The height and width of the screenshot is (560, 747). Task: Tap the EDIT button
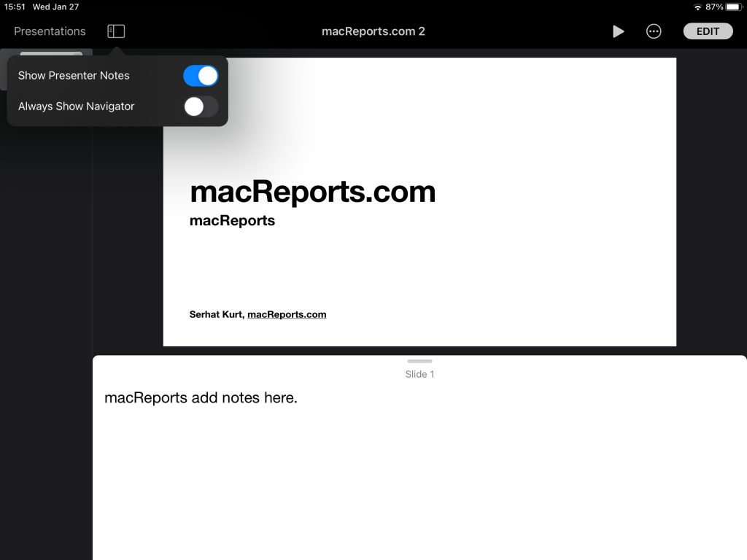pyautogui.click(x=707, y=31)
